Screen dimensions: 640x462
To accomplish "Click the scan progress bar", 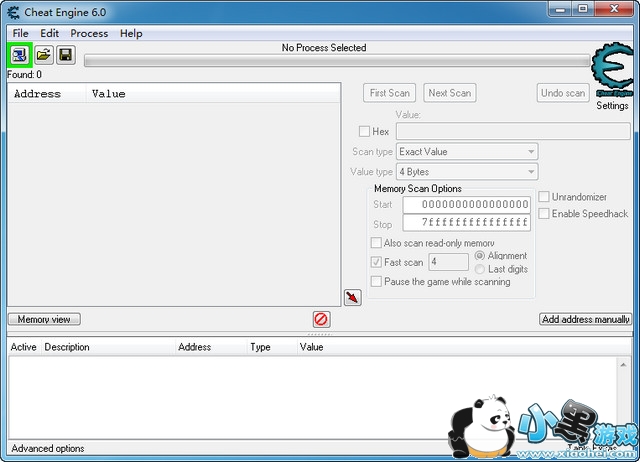I will (337, 61).
